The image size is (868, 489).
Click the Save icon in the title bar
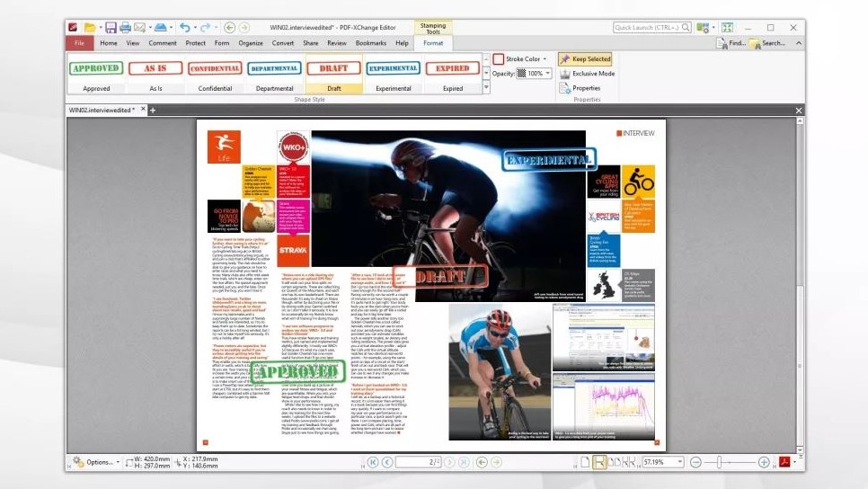coord(111,28)
